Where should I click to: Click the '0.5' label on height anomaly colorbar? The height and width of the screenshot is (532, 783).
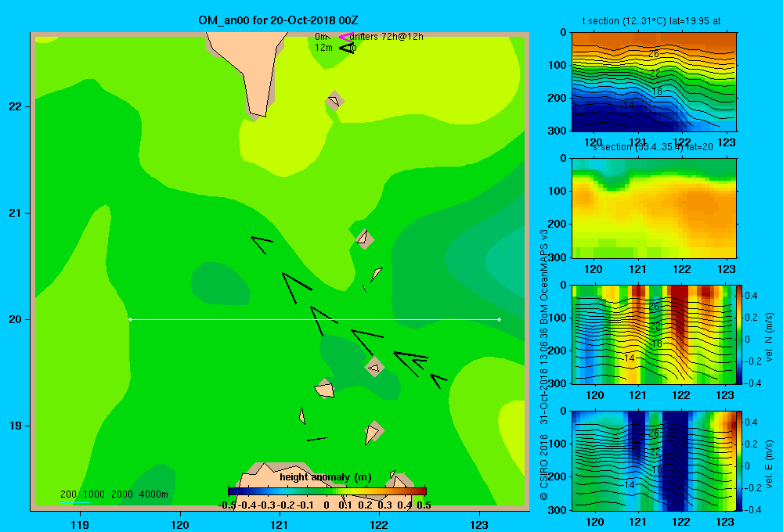point(424,505)
